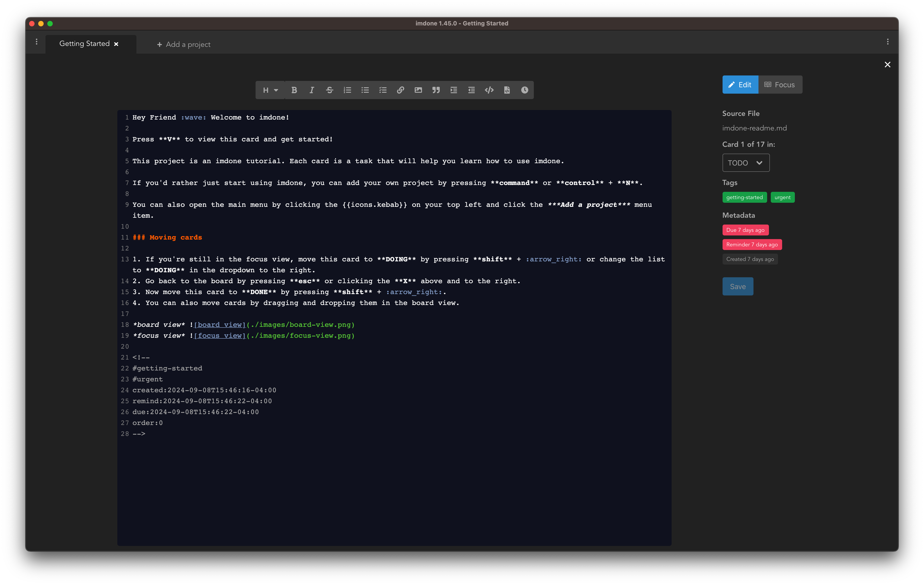Apply strikethrough formatting
Viewport: 924px width, 585px height.
tap(329, 90)
